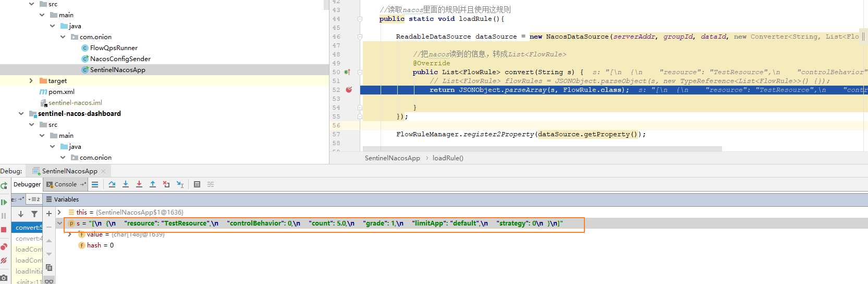The image size is (868, 284).
Task: Collapse the main folder under sentinel-nacos-dashboard
Action: click(x=42, y=135)
